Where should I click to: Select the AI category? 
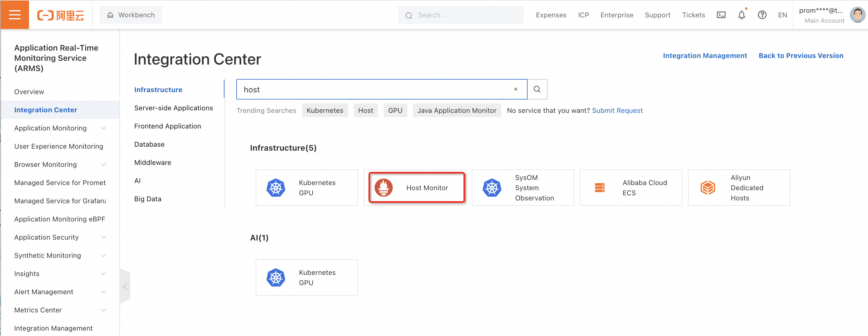[x=137, y=181]
